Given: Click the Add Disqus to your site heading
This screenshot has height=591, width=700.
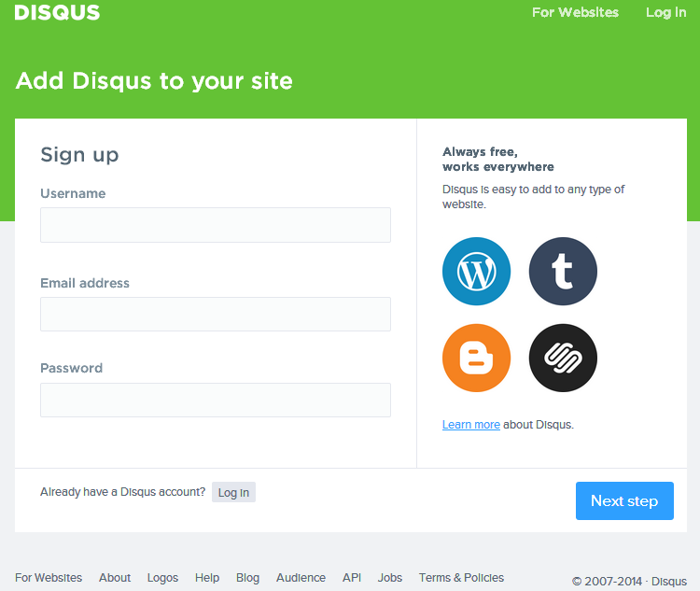Looking at the screenshot, I should click(154, 81).
